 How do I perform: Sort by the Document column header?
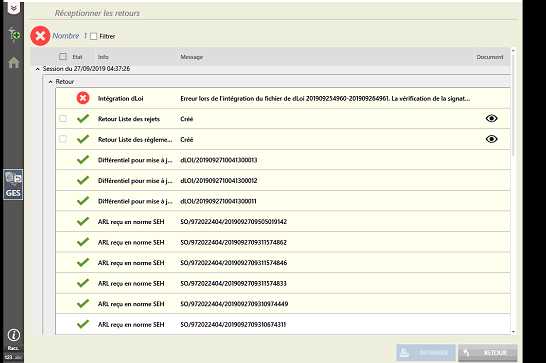tap(490, 57)
